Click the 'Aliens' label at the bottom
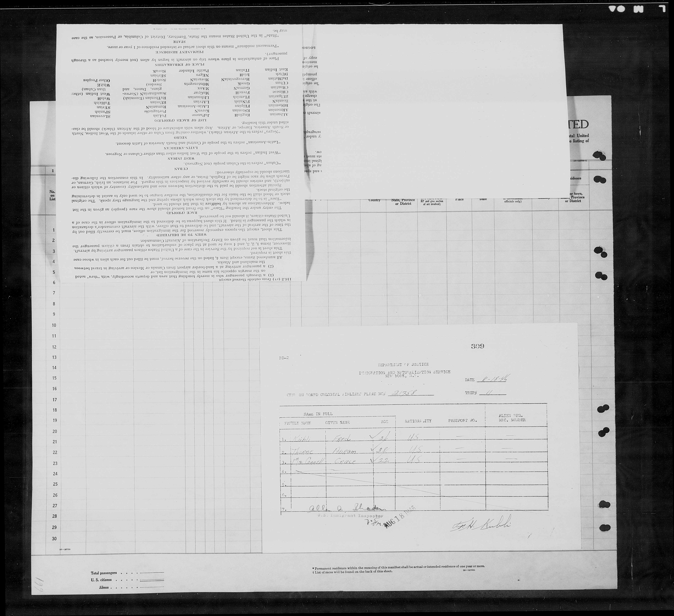 point(104,587)
